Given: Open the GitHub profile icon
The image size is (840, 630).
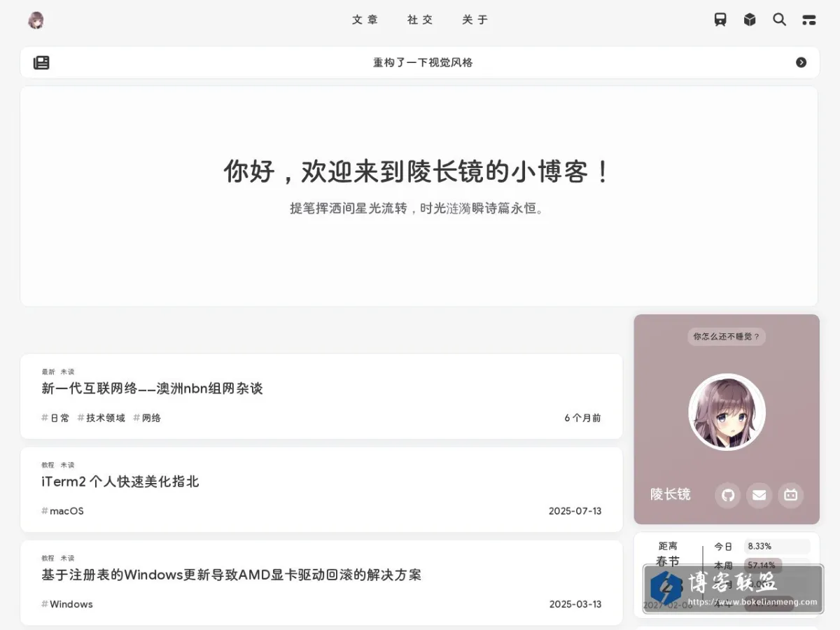Looking at the screenshot, I should tap(728, 496).
